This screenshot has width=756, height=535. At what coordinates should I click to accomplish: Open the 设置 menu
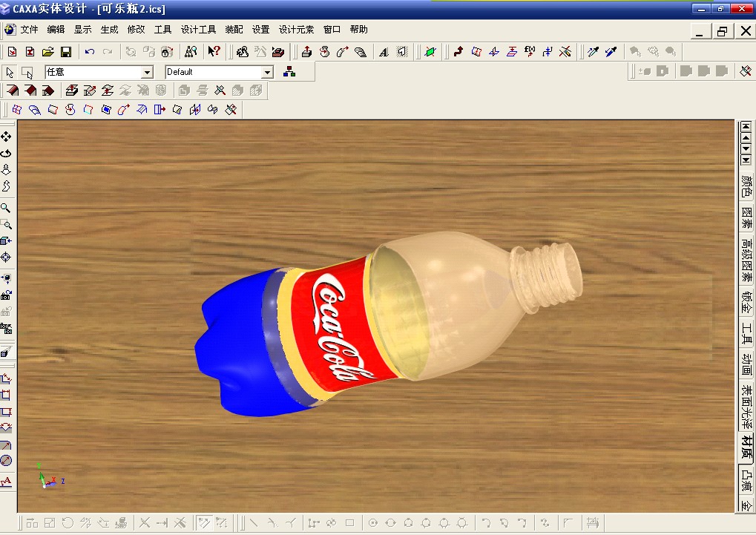click(x=261, y=30)
